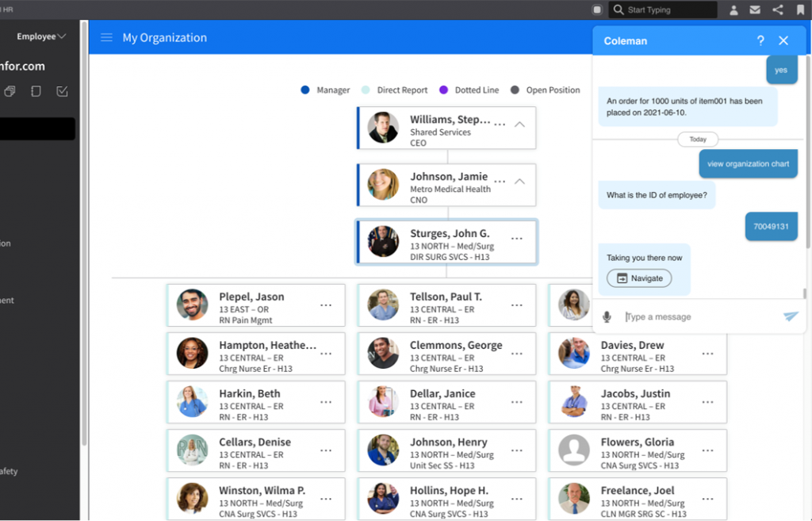Open more options for Sturges, John G.

pos(517,239)
